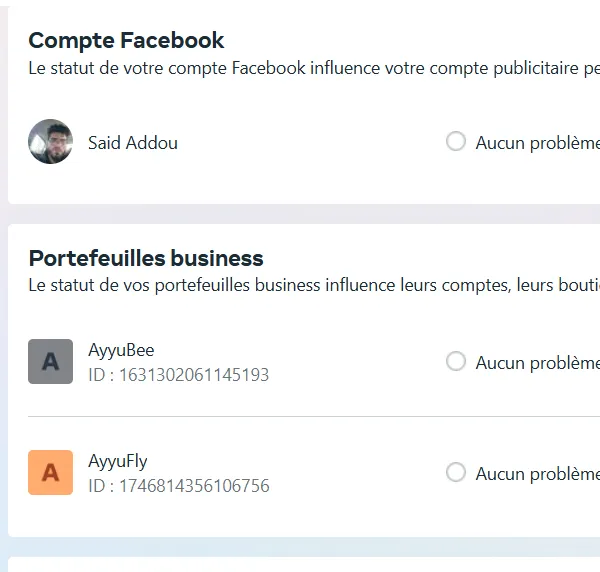Image resolution: width=600 pixels, height=572 pixels.
Task: Click the "Portefeuilles business" section heading
Action: click(x=146, y=259)
